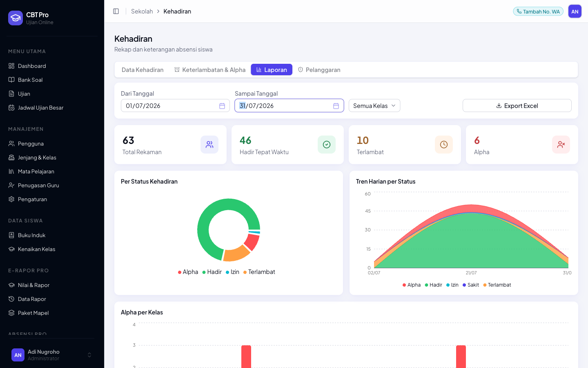Image resolution: width=588 pixels, height=368 pixels.
Task: Click the '46' Hadir Tepat Waktu value
Action: (245, 141)
